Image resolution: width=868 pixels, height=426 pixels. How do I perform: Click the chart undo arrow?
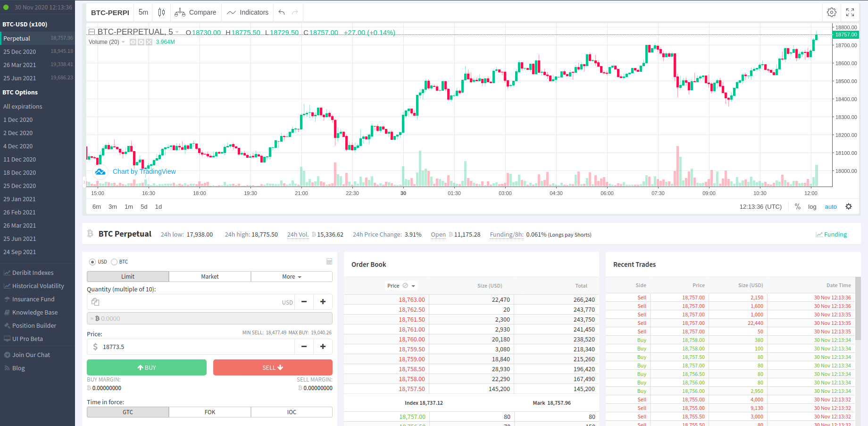[282, 12]
